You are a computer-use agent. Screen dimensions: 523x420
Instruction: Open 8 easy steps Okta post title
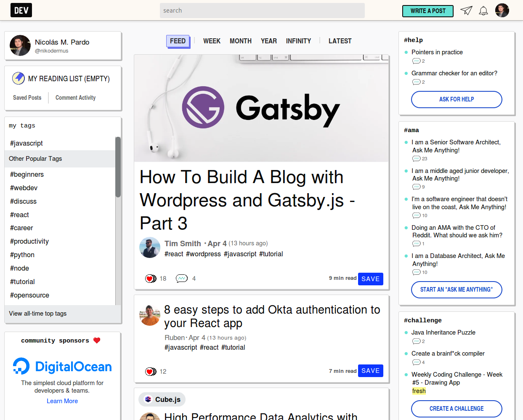point(272,316)
